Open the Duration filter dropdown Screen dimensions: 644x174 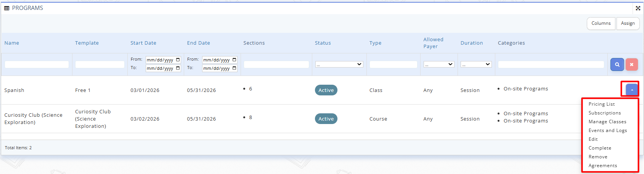476,64
